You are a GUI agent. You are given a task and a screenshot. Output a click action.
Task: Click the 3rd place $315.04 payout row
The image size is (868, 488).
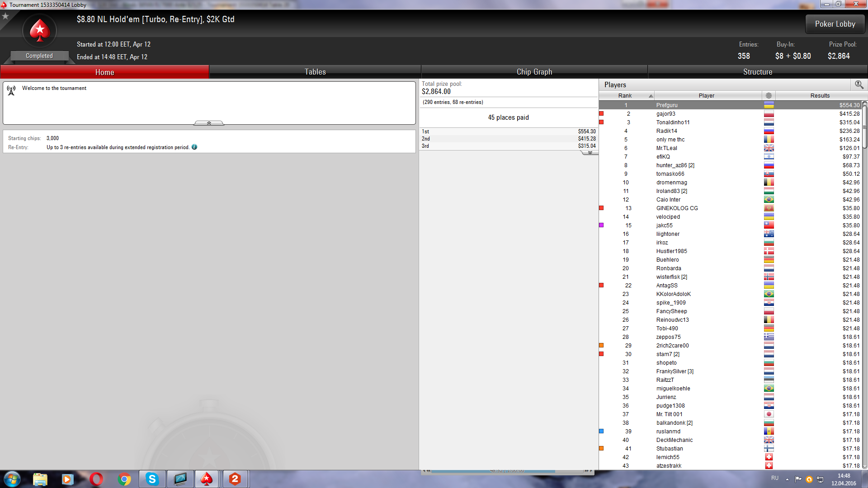point(509,146)
